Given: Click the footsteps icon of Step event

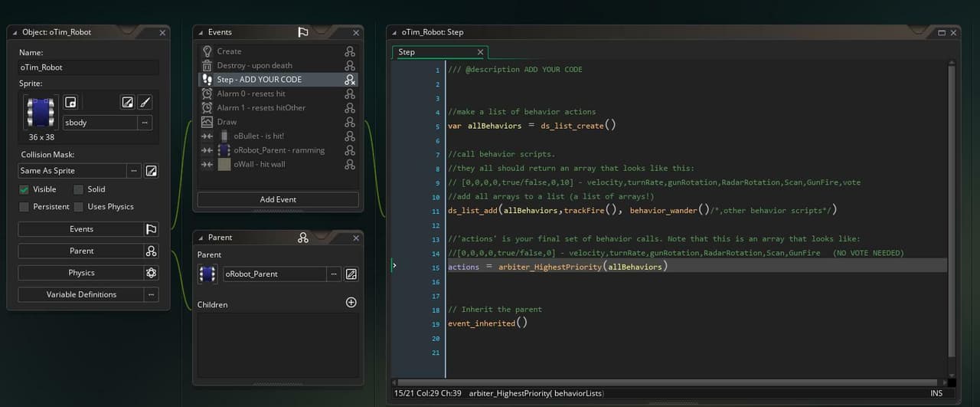Looking at the screenshot, I should point(207,80).
